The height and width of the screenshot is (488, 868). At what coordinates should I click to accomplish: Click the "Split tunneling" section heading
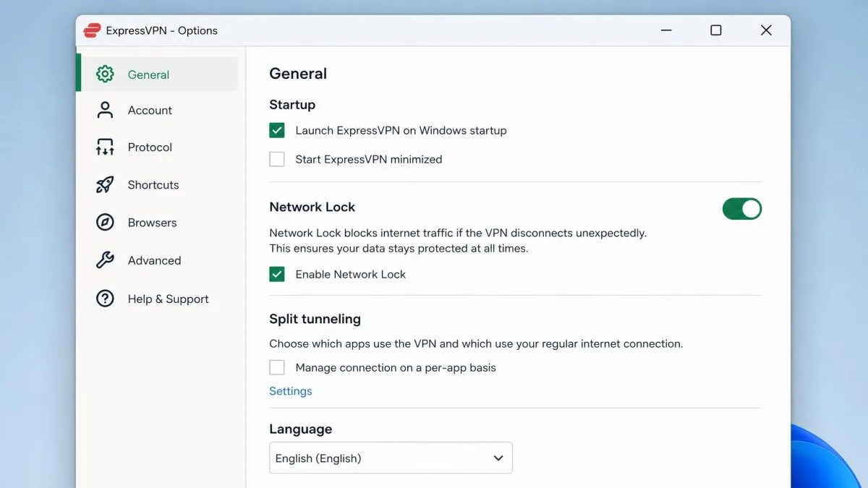point(315,319)
